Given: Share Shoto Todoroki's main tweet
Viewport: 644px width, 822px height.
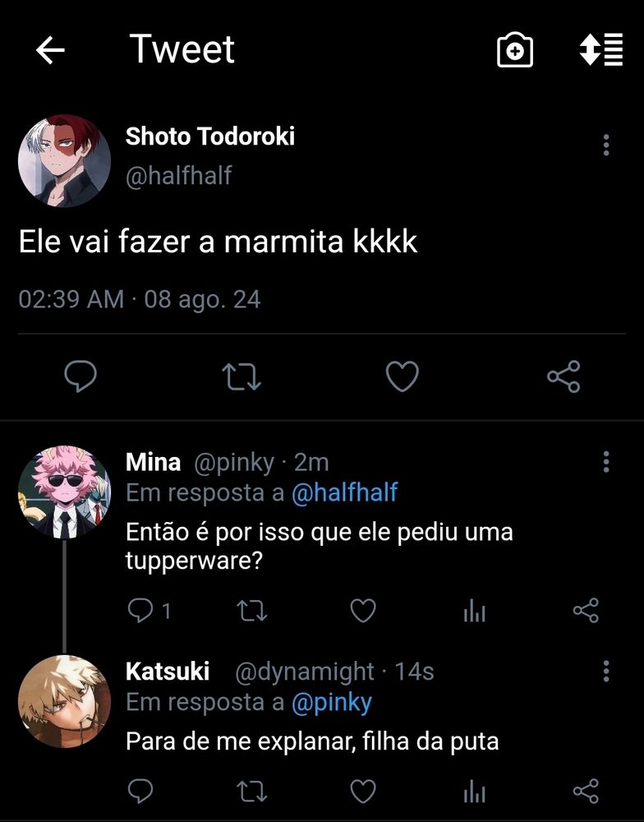Looking at the screenshot, I should (563, 376).
